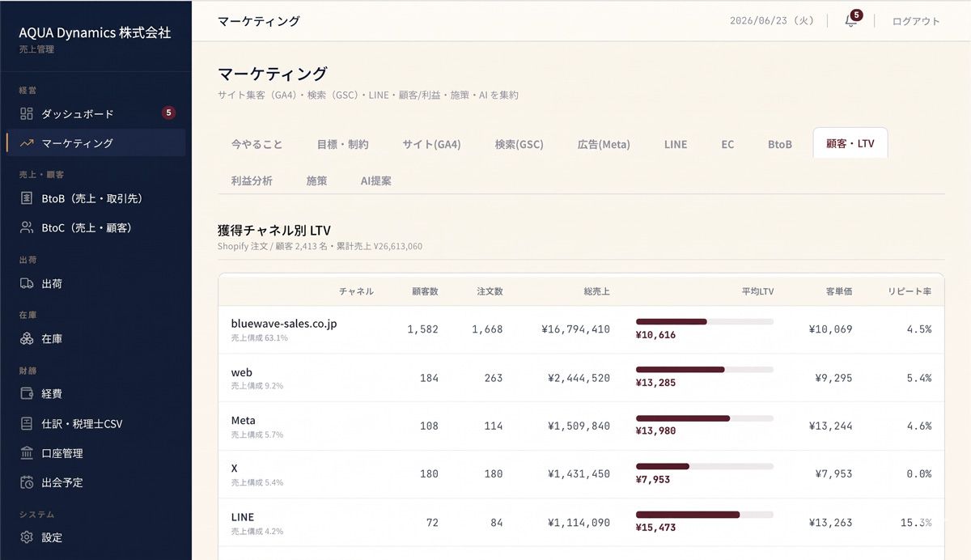Viewport: 971px width, 560px height.
Task: Click the 平均LTV bar for web row
Action: (705, 370)
